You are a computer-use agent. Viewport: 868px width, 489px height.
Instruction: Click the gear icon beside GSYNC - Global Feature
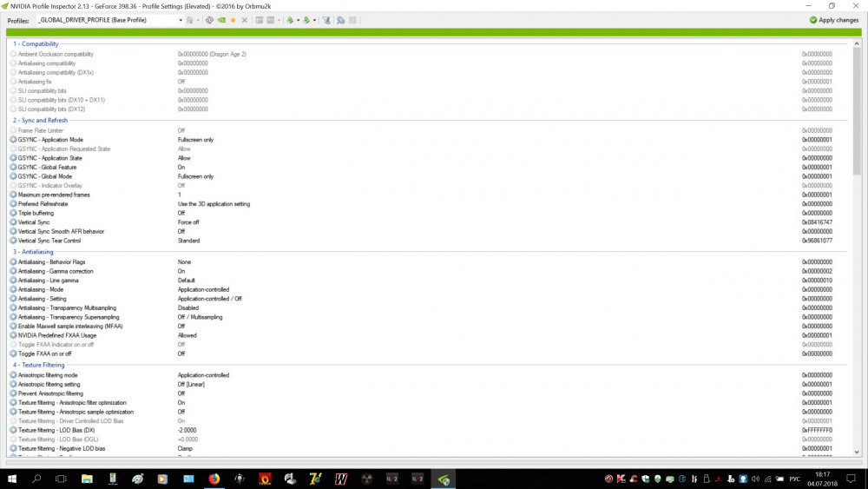(x=13, y=168)
